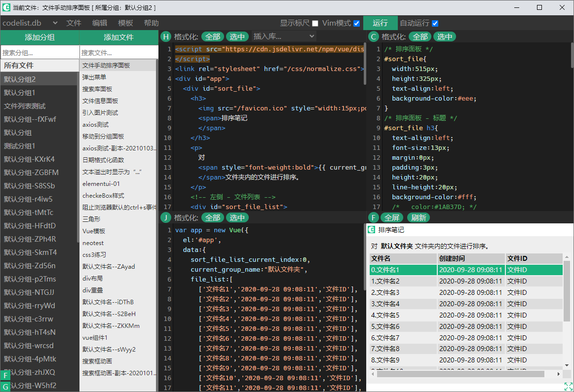Click the app logo in title bar

(6, 7)
